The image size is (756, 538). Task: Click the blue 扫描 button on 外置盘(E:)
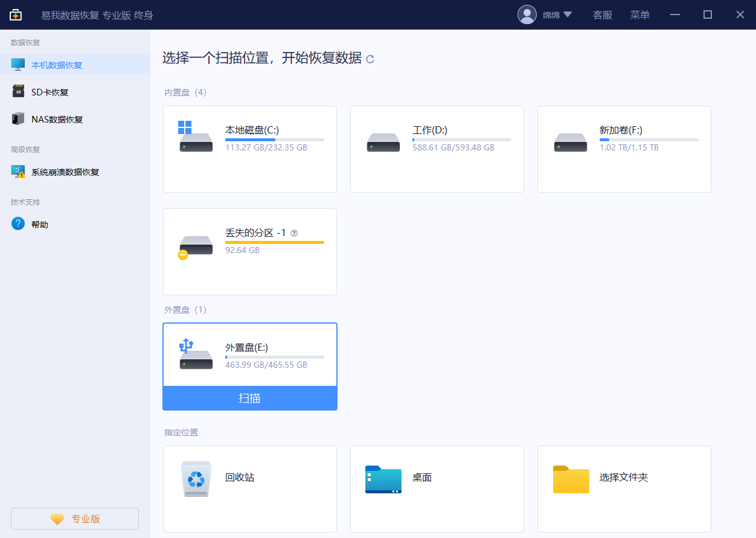coord(249,398)
